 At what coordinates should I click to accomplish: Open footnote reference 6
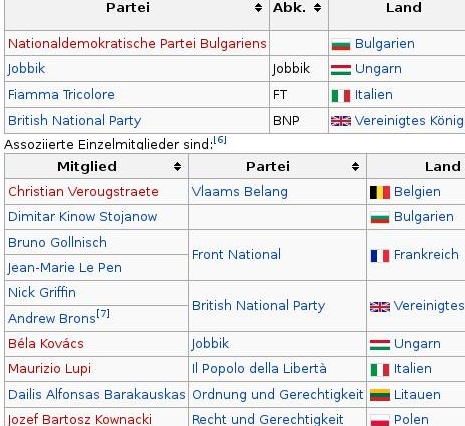click(x=220, y=140)
